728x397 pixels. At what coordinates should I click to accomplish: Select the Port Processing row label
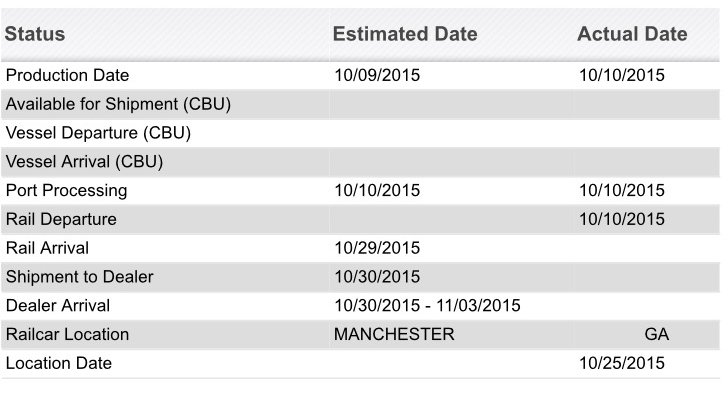tap(66, 191)
